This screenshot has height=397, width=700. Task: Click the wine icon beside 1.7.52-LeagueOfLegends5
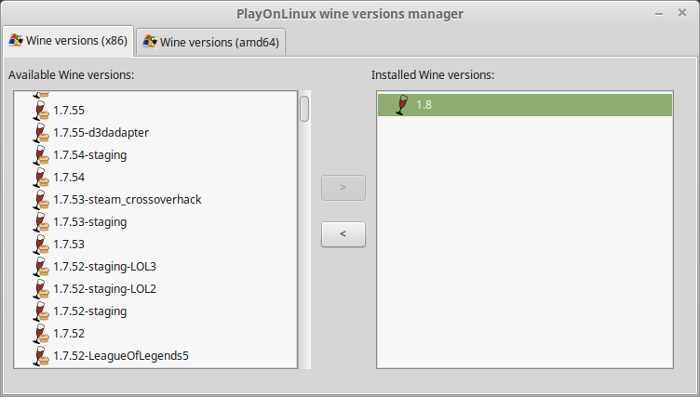click(x=41, y=356)
